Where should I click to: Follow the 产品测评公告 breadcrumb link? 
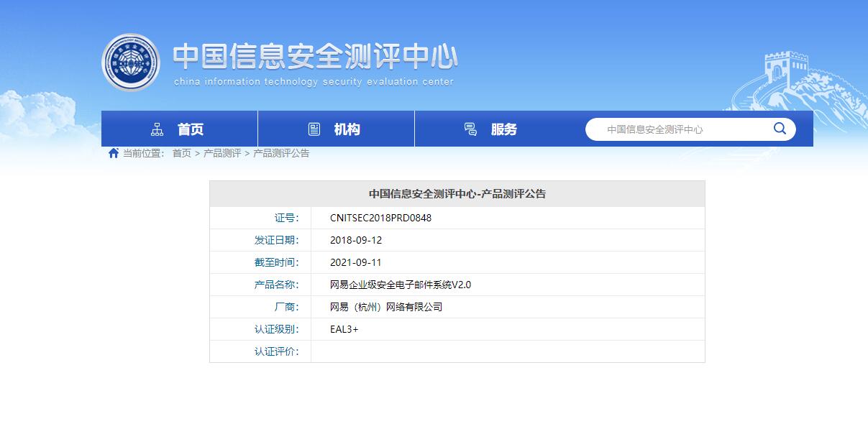tap(281, 153)
